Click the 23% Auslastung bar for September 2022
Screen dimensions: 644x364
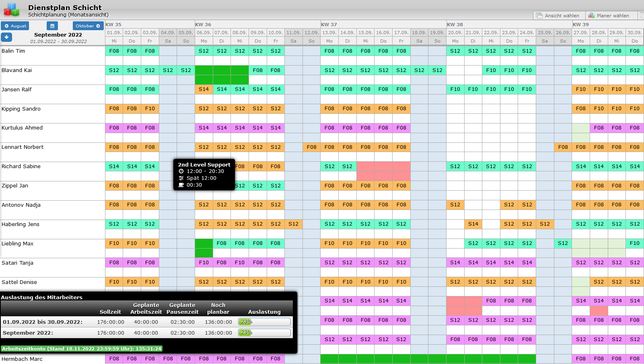tap(264, 333)
